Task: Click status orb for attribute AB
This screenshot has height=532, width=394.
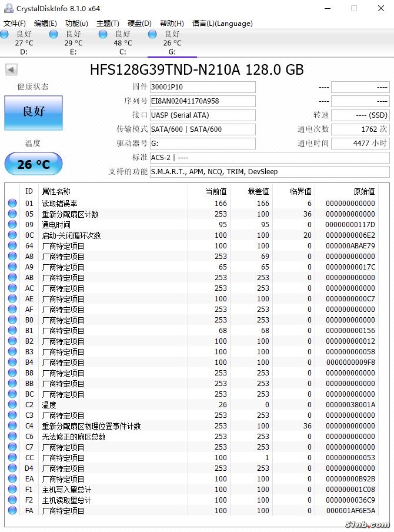Action: tap(12, 277)
